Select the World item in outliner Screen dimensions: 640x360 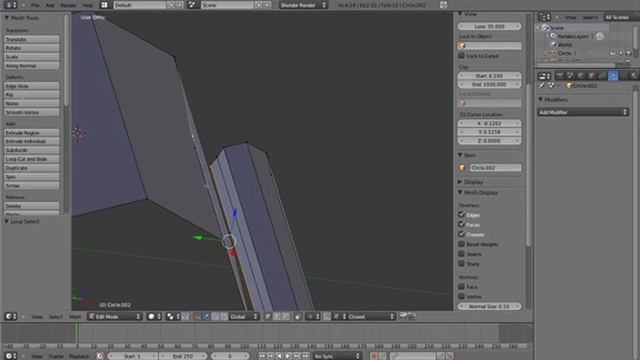pyautogui.click(x=564, y=44)
